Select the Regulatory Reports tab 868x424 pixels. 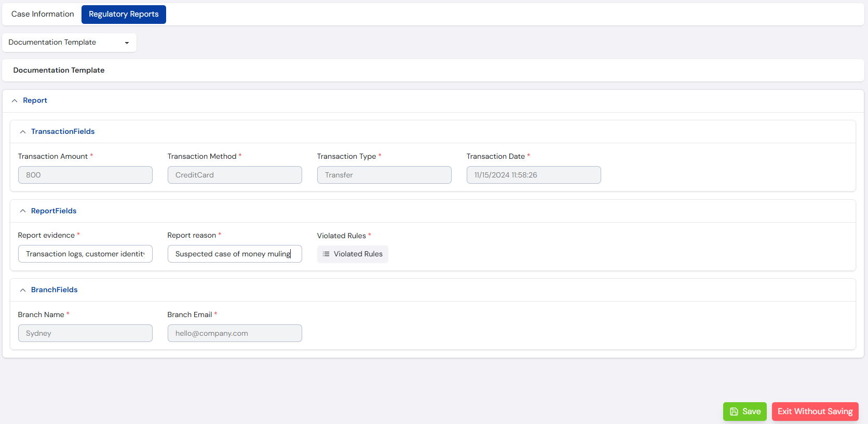[x=124, y=14]
